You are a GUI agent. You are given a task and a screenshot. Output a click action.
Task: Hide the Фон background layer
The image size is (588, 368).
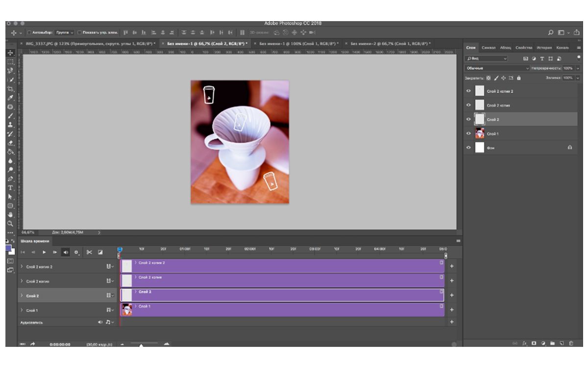[468, 147]
